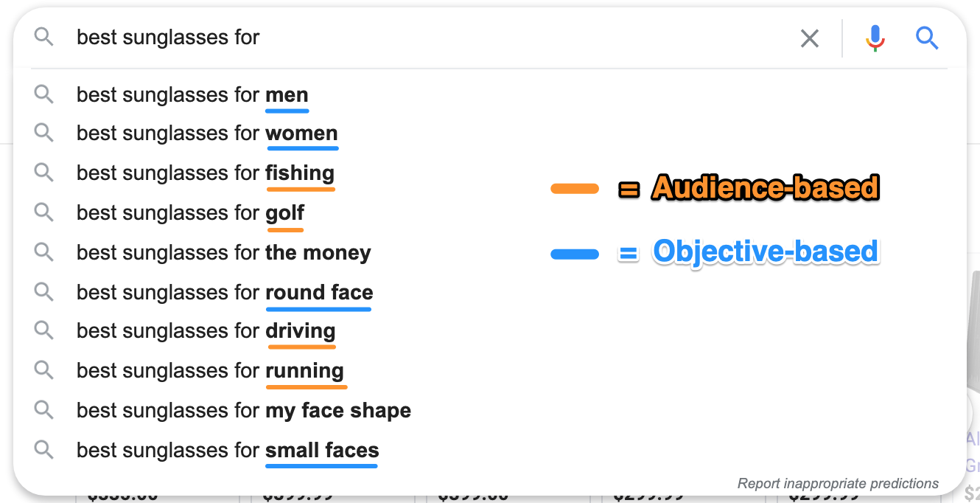
Task: Click magnifier icon beside 'men' suggestion
Action: 44,94
